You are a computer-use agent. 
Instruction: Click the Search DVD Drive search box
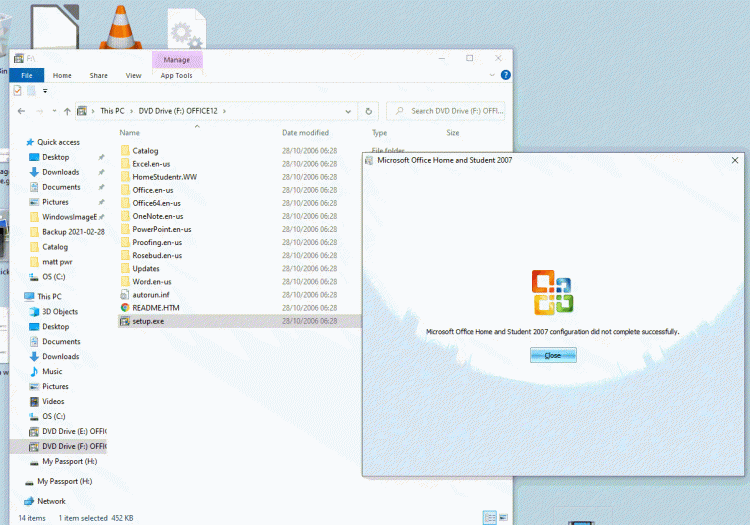point(446,111)
